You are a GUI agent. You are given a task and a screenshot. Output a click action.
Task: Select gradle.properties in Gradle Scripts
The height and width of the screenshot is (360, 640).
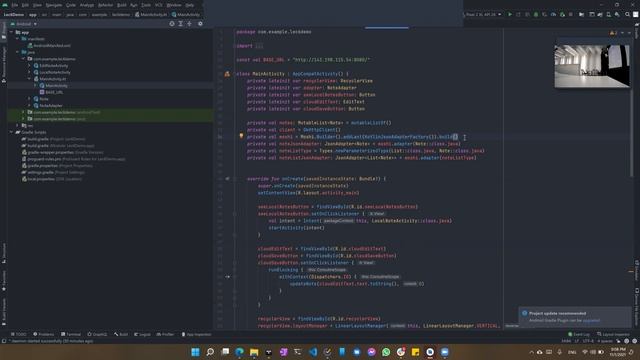pyautogui.click(x=57, y=166)
